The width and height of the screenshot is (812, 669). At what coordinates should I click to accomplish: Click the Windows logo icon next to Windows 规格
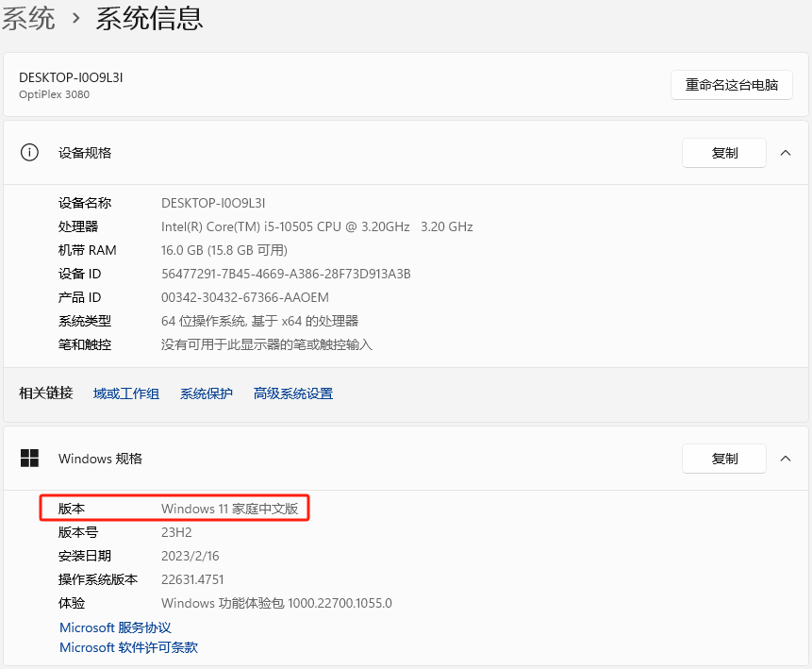click(29, 459)
